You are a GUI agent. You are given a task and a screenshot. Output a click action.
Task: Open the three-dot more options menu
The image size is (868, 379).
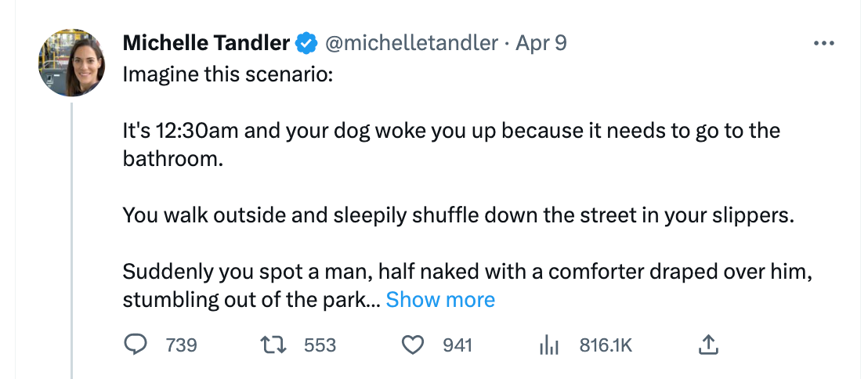(x=824, y=43)
